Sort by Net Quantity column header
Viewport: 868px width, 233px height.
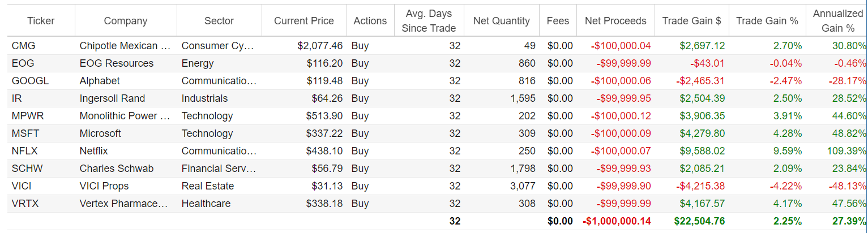coord(501,21)
